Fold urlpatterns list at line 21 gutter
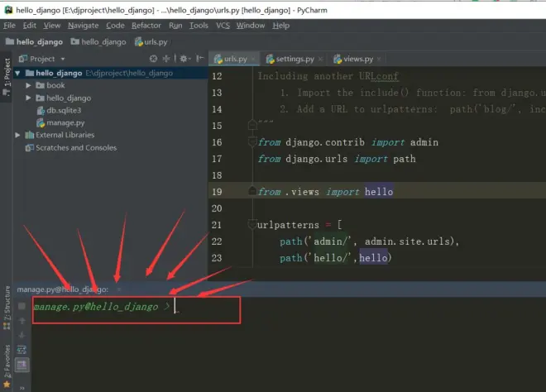546x392 pixels. coord(252,225)
